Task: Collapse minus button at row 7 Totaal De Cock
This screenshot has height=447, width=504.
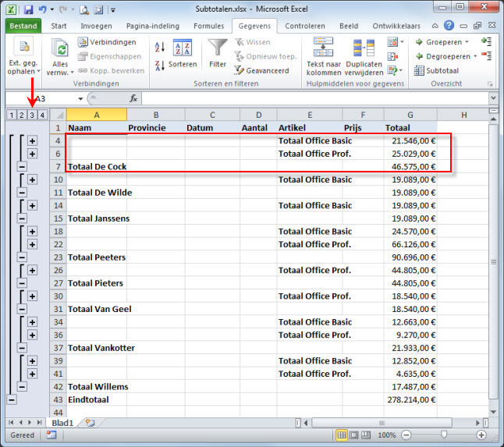Action: (22, 166)
